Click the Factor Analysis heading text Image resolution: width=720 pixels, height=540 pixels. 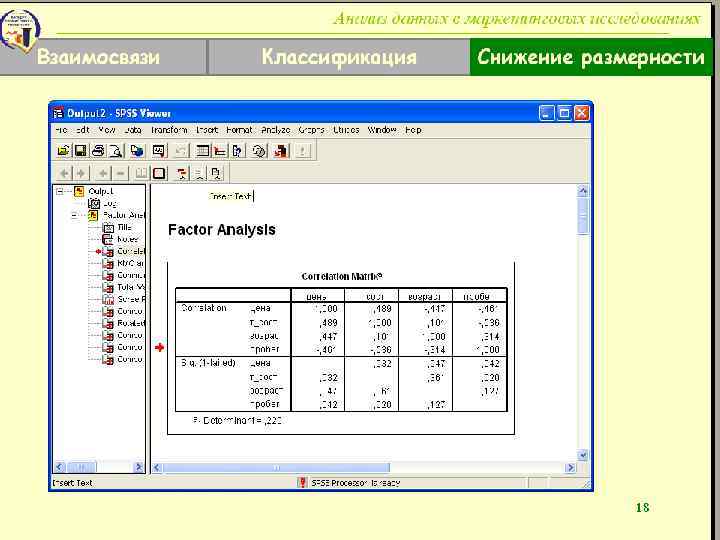(x=222, y=229)
